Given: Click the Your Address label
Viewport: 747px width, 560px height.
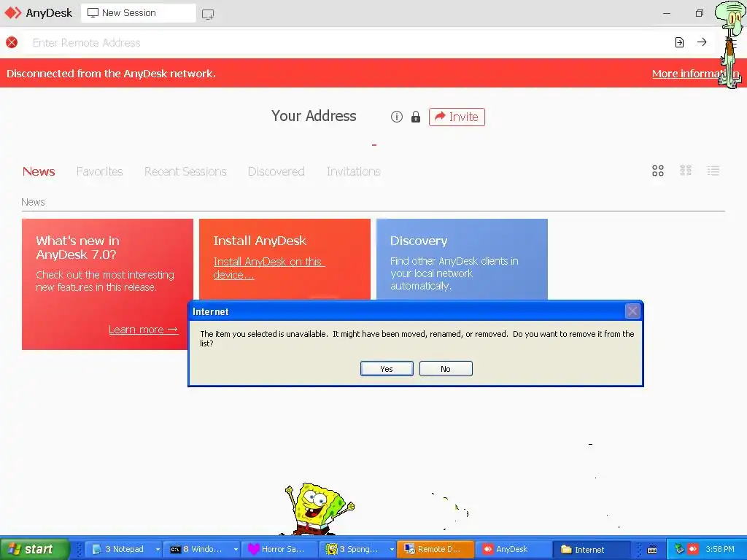Looking at the screenshot, I should coord(314,116).
